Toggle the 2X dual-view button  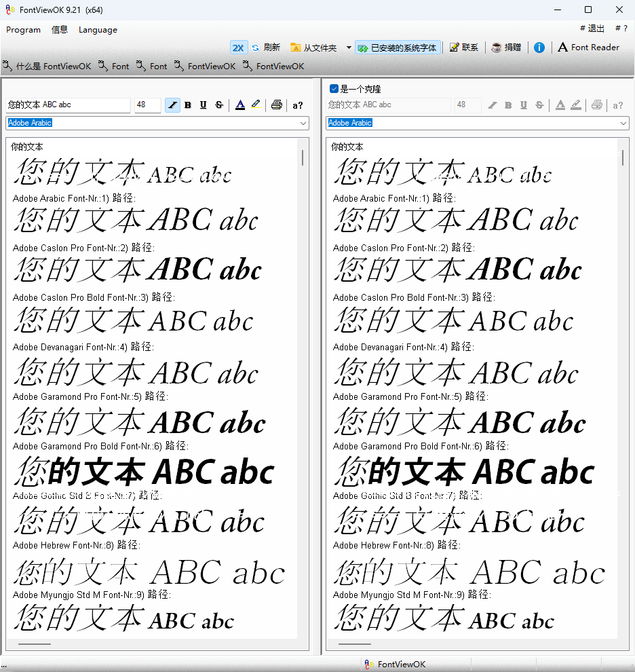(x=237, y=48)
